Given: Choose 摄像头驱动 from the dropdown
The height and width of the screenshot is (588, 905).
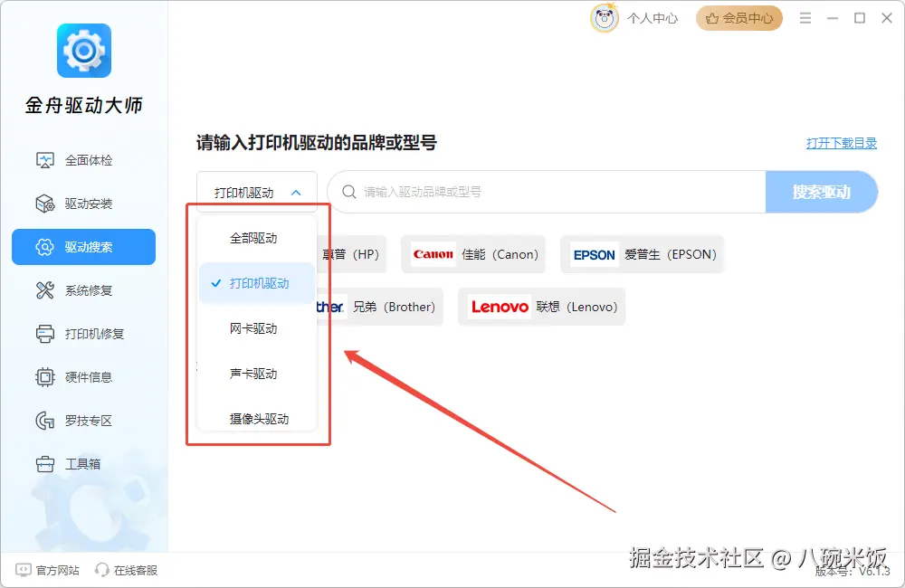Looking at the screenshot, I should coord(257,418).
